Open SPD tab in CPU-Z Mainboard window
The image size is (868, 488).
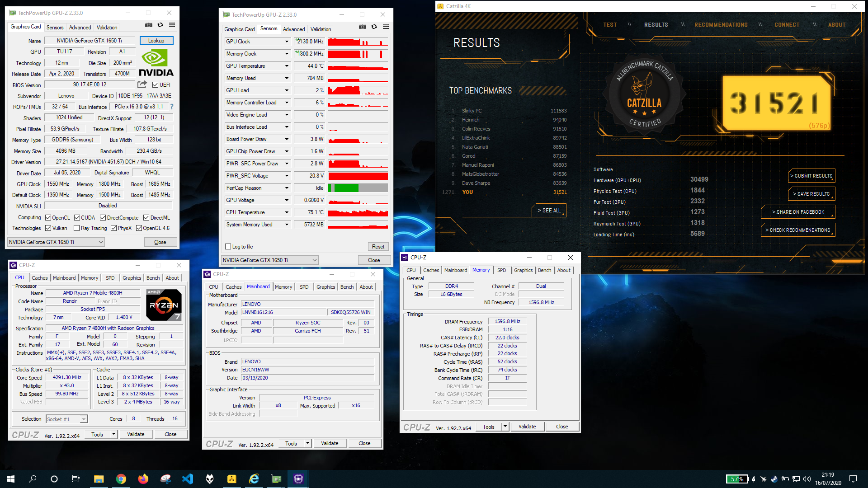point(304,287)
